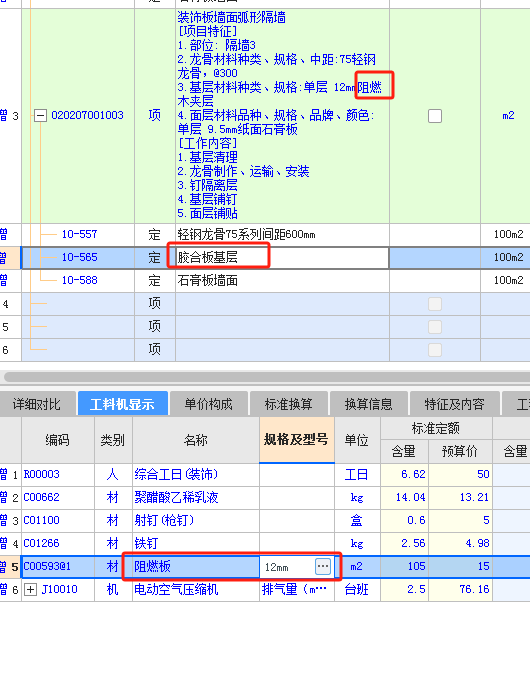Click code C01266
This screenshot has width=530, height=676.
point(41,543)
